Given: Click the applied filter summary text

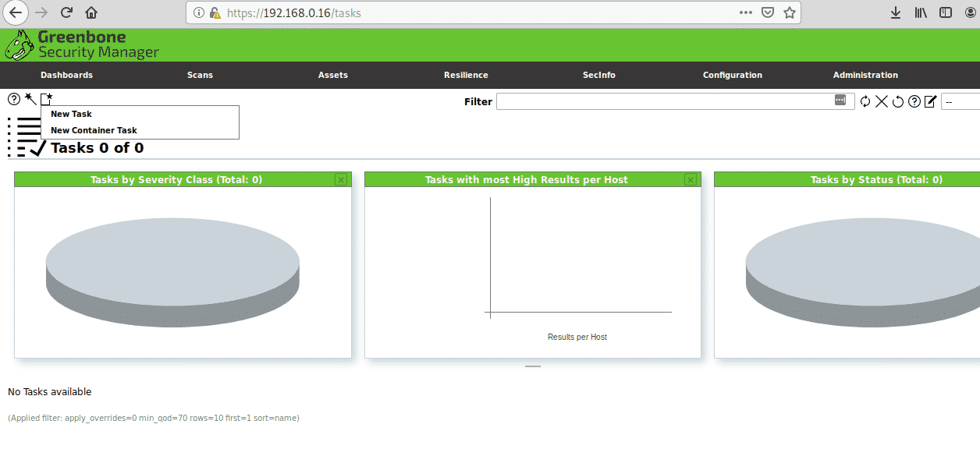Looking at the screenshot, I should (154, 418).
